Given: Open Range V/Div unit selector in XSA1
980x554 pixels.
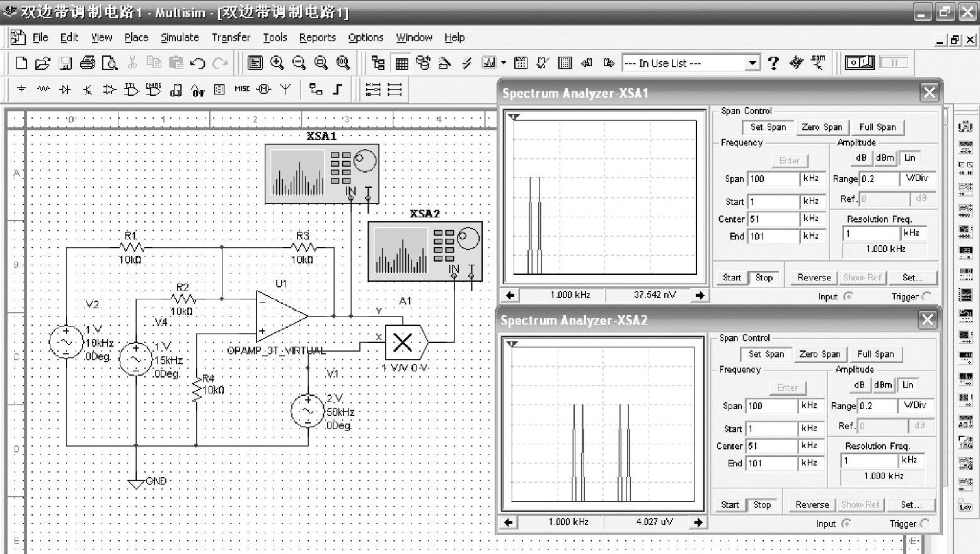Looking at the screenshot, I should coord(917,179).
